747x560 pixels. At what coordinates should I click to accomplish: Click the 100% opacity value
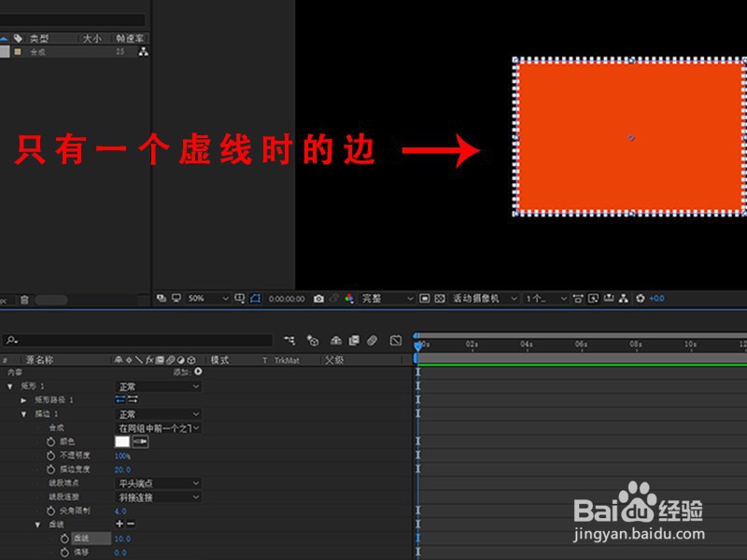[122, 456]
